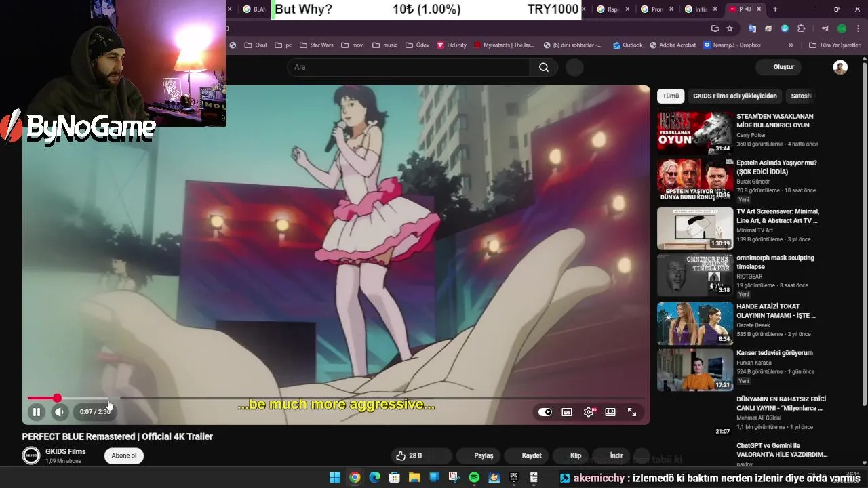
Task: Open Kanser tedavisi görüyorum video thumbnail
Action: [695, 370]
